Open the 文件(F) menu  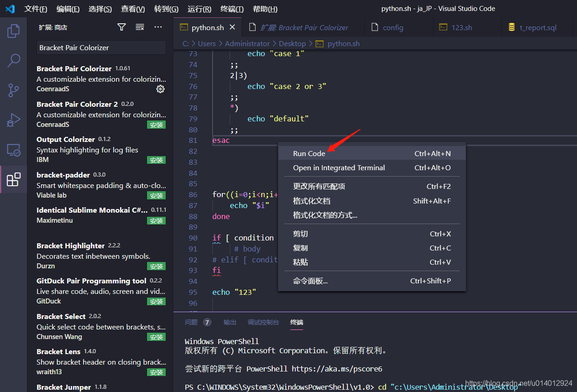[36, 9]
